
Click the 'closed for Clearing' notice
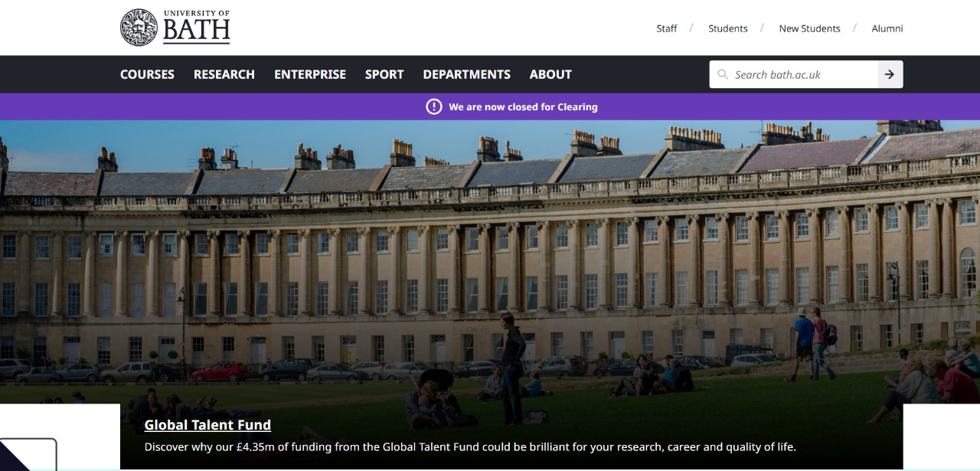tap(523, 106)
